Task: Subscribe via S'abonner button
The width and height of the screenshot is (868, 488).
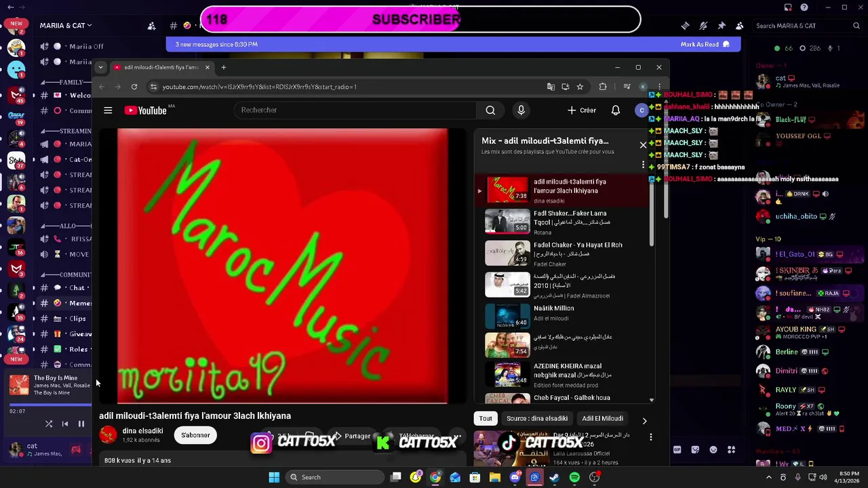Action: click(x=195, y=435)
